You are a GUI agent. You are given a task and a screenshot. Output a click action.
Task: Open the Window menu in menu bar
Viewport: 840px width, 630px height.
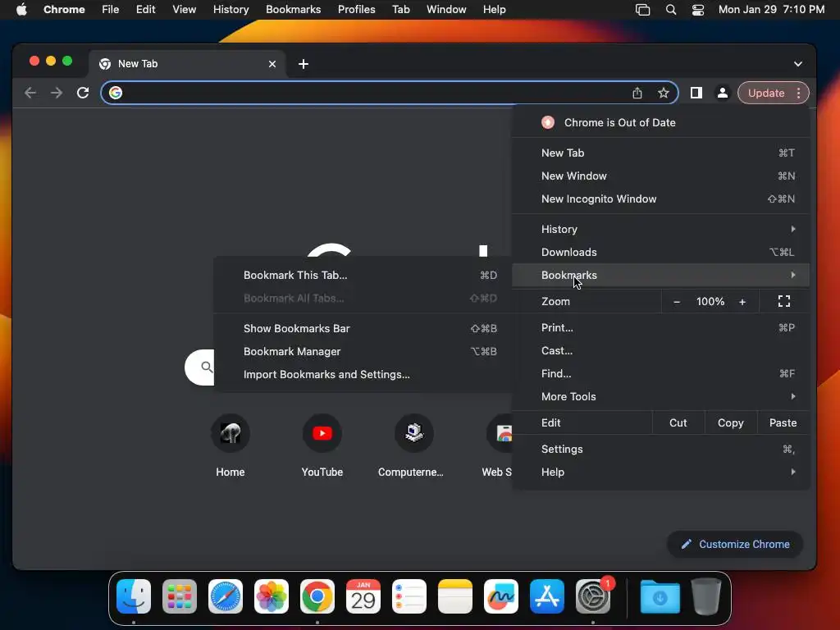click(x=446, y=10)
